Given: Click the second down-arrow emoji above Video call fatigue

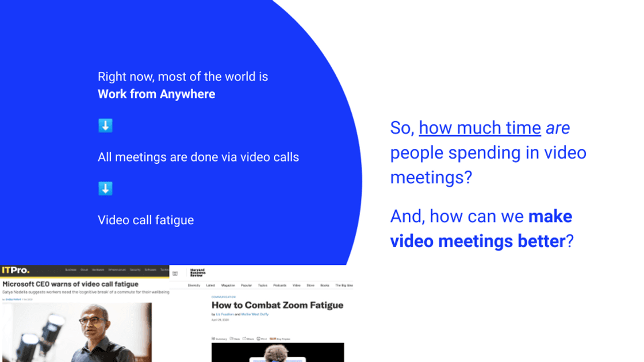Looking at the screenshot, I should pos(105,188).
